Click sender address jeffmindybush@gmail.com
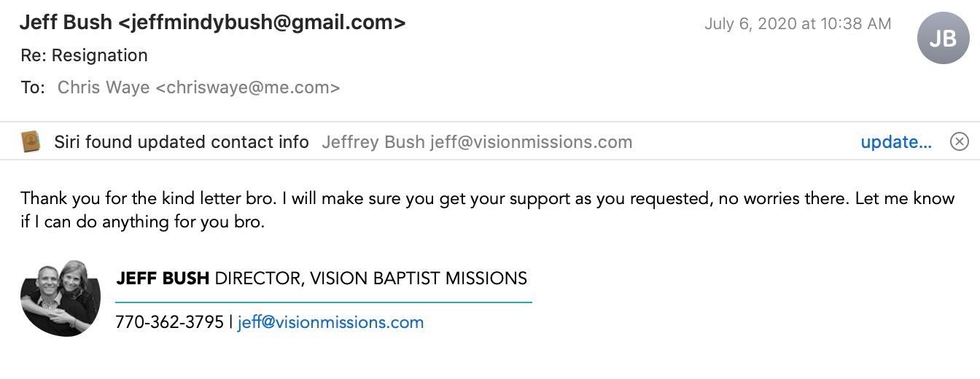This screenshot has height=379, width=980. pos(262,23)
